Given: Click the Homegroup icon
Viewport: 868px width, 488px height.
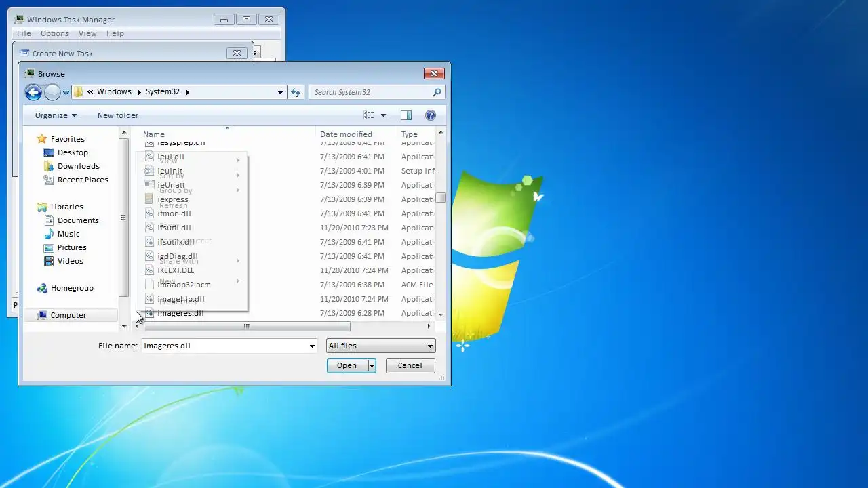Looking at the screenshot, I should coord(42,288).
